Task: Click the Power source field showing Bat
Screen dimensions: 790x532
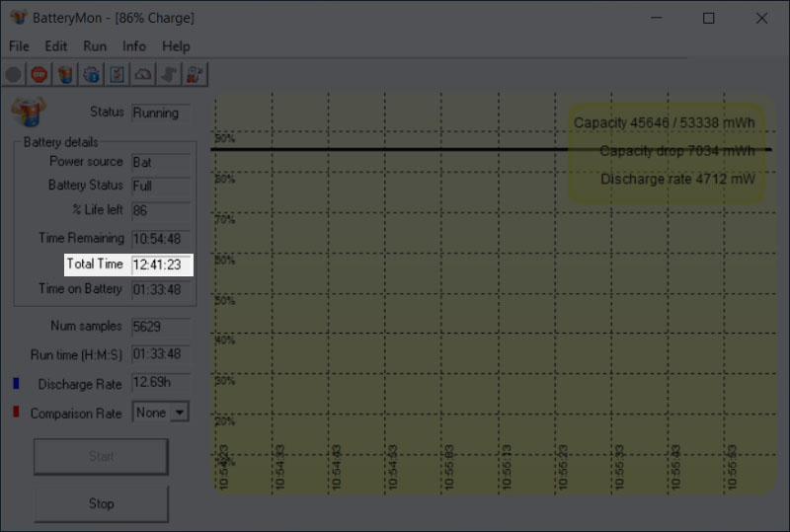Action: click(x=161, y=162)
